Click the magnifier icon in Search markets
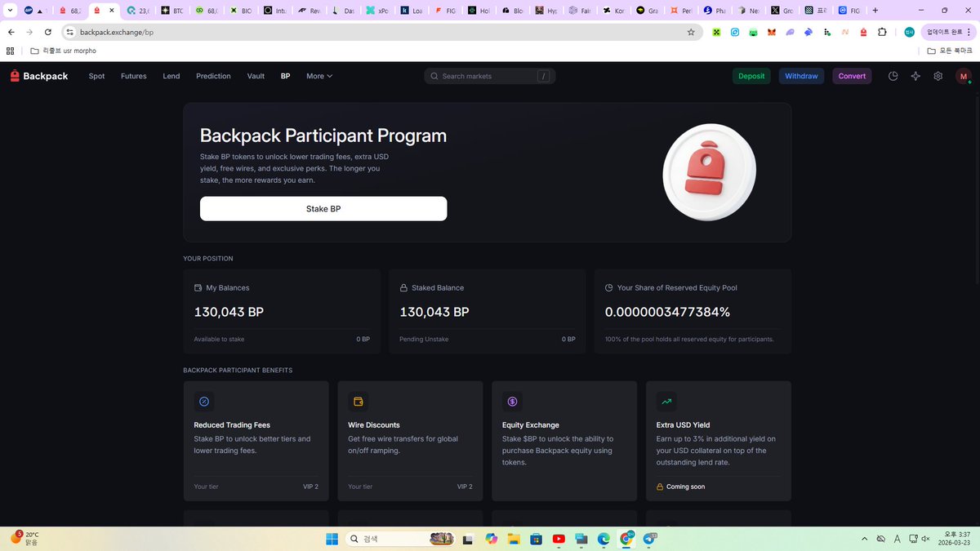This screenshot has width=980, height=551. click(434, 76)
